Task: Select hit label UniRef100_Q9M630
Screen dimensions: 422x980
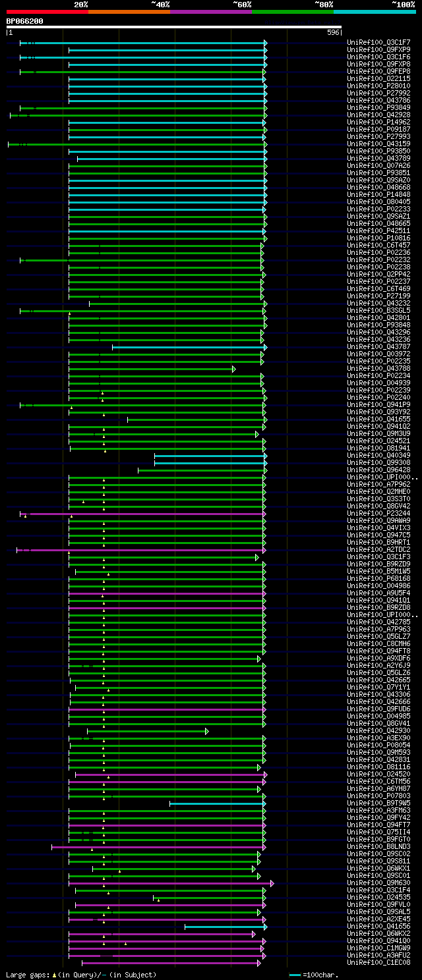Action: [x=378, y=883]
